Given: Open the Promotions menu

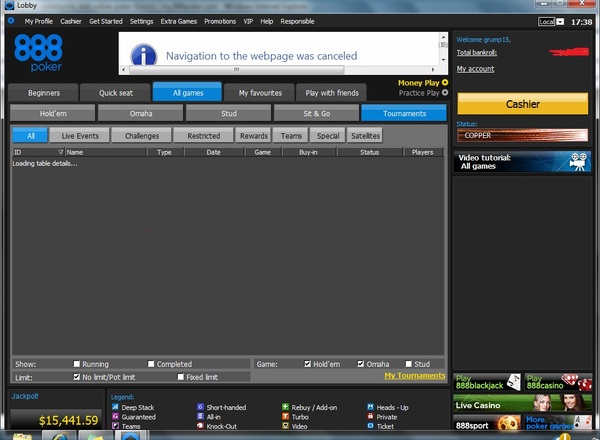Looking at the screenshot, I should [220, 21].
